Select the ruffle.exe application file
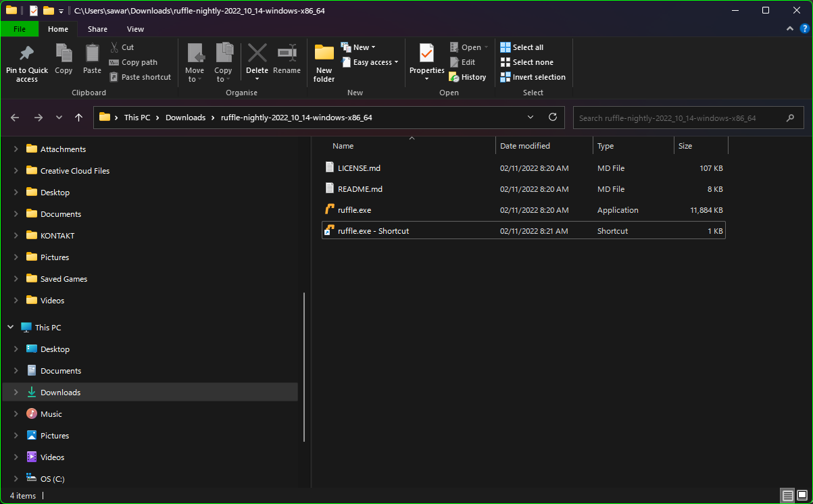This screenshot has height=504, width=813. 524,210
